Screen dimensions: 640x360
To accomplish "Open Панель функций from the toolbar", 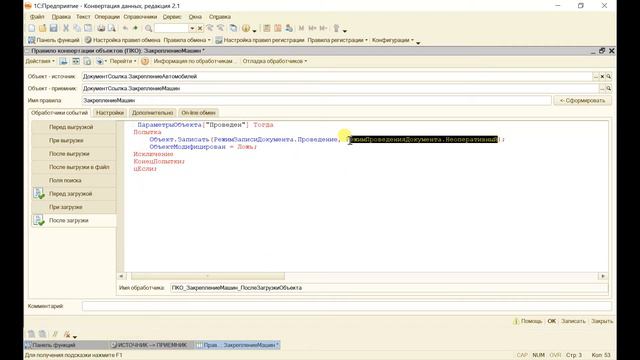I will pos(53,40).
